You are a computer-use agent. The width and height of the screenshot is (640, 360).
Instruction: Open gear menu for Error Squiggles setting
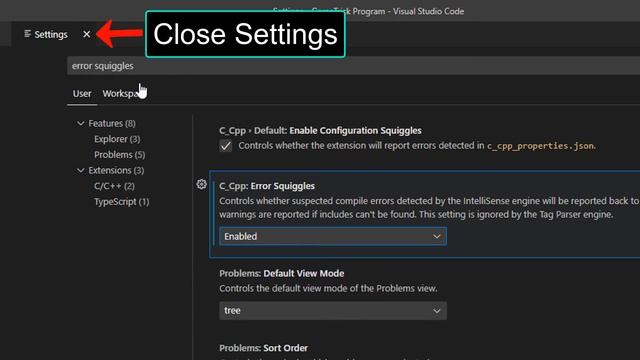click(x=202, y=184)
